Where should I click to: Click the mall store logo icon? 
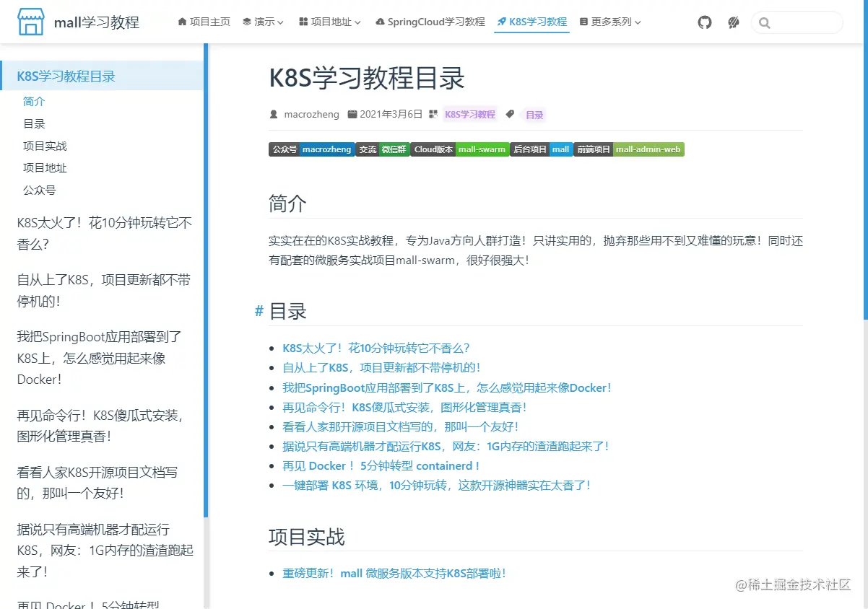(x=31, y=22)
